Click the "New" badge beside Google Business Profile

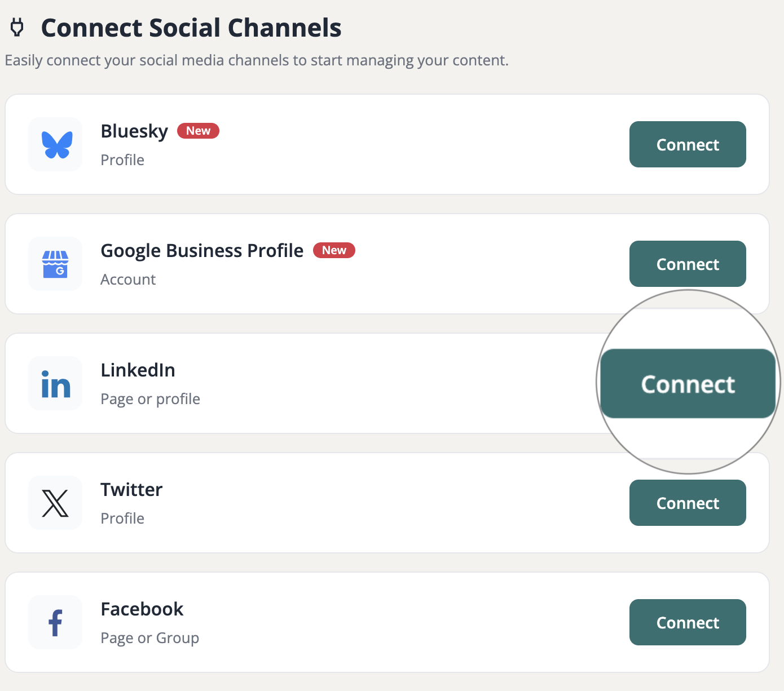pyautogui.click(x=334, y=250)
